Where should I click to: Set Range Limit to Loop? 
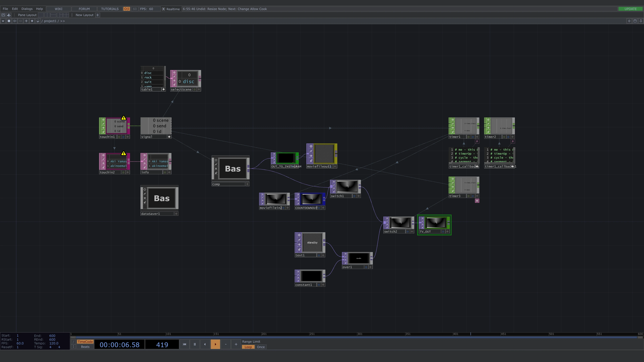248,347
